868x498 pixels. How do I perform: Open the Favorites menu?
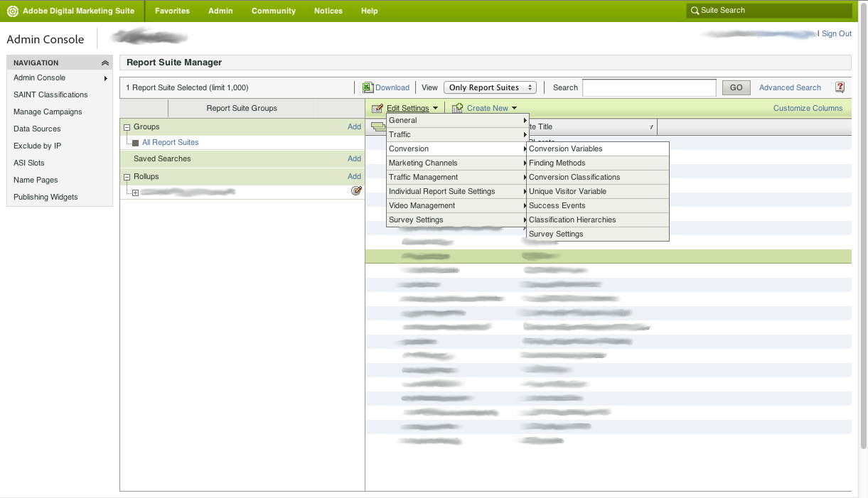[x=172, y=11]
